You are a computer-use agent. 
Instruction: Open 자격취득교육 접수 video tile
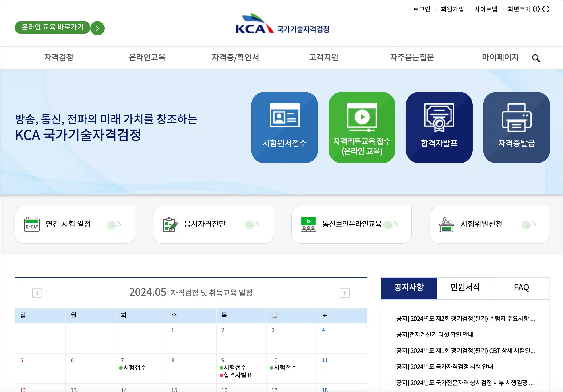tap(362, 127)
